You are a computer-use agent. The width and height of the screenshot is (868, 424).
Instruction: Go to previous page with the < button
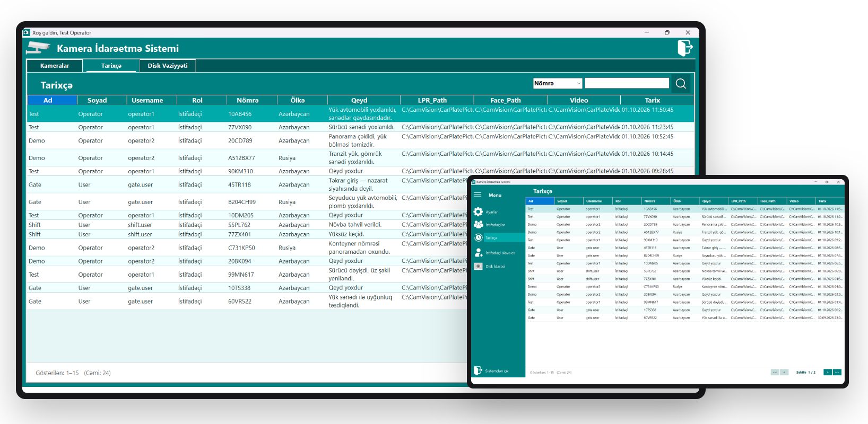pos(784,372)
